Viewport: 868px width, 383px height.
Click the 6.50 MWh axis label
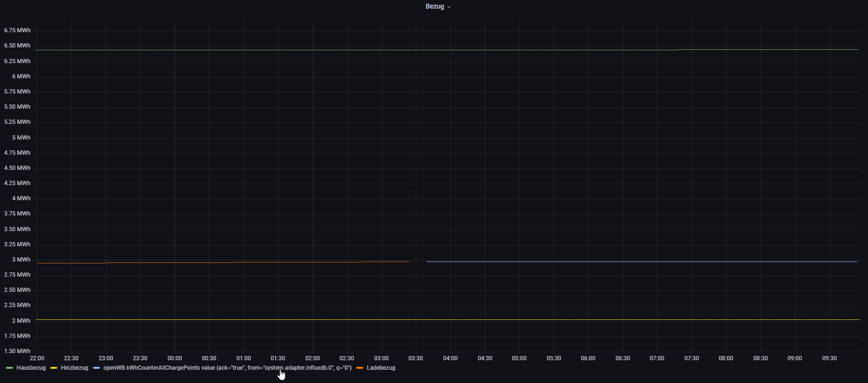pos(17,46)
